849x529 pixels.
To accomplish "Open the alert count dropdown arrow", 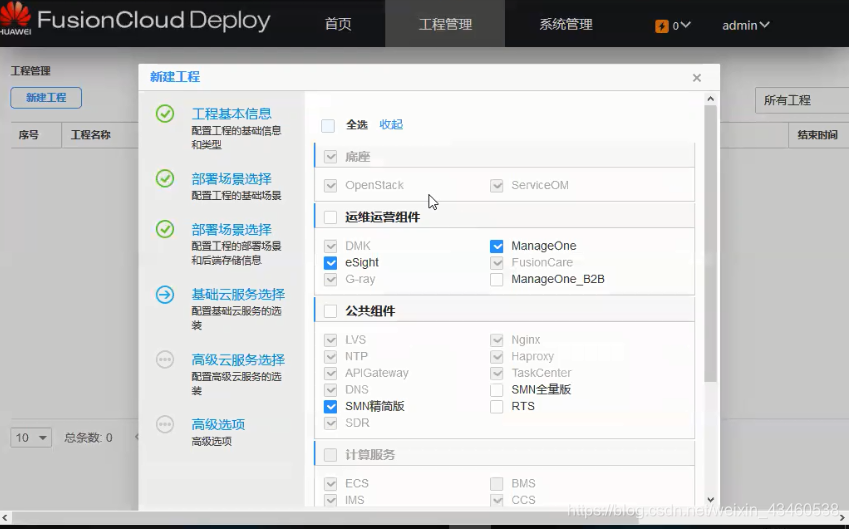I will (x=685, y=25).
